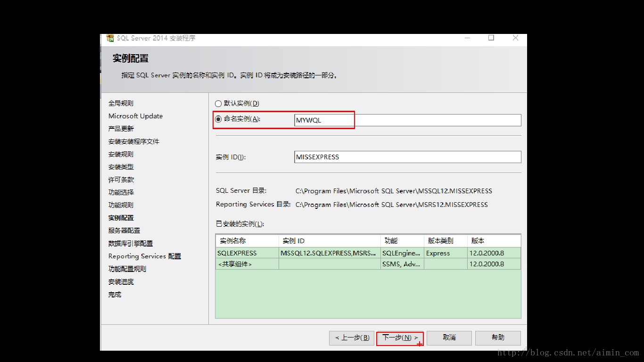Click the 版本 column header
Image resolution: width=644 pixels, height=362 pixels.
coord(494,240)
